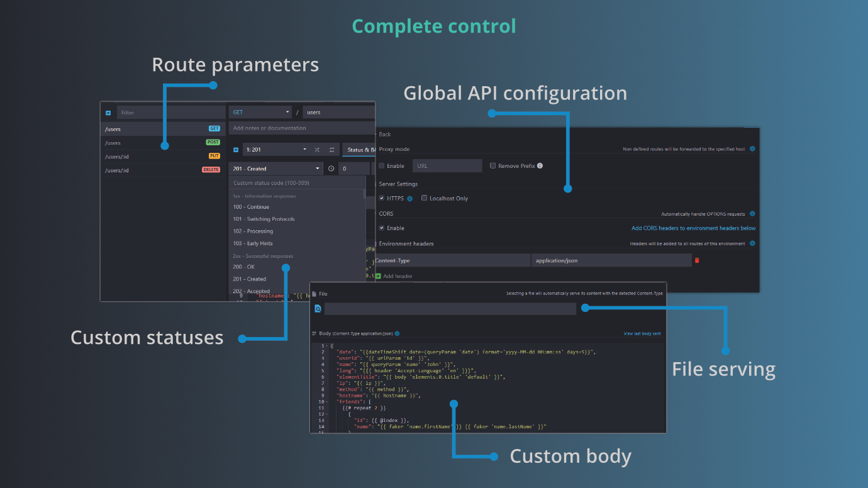Open the GET method dropdown

(x=260, y=112)
